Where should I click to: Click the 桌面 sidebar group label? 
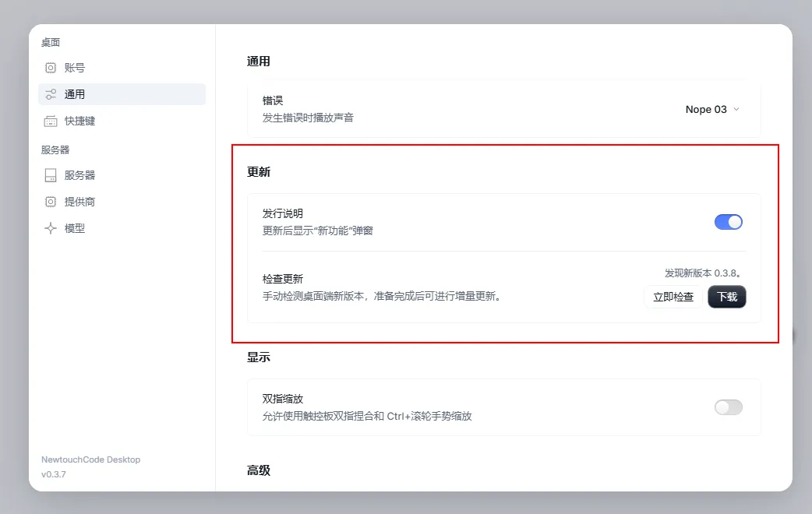click(x=51, y=43)
